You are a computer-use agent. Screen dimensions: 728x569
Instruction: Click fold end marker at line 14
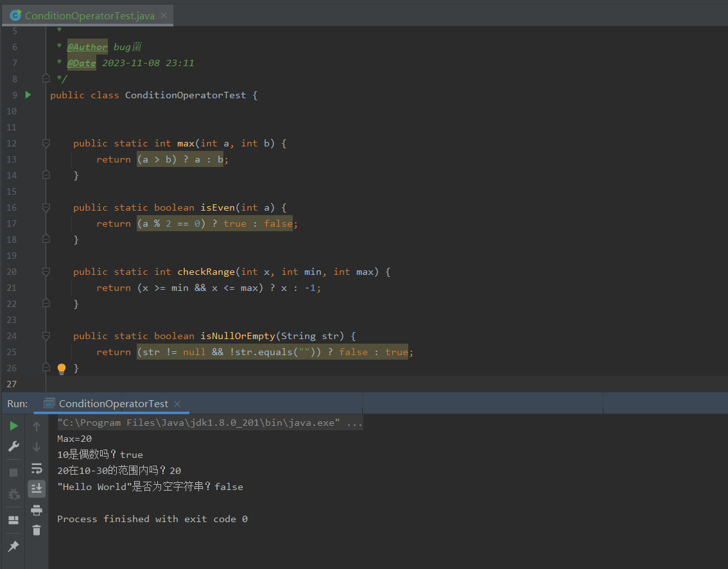click(46, 175)
